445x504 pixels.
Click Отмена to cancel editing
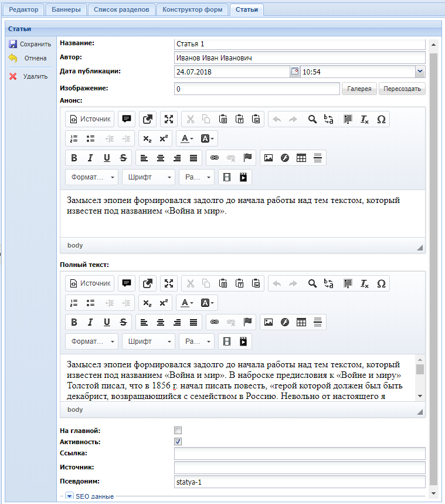[28, 58]
